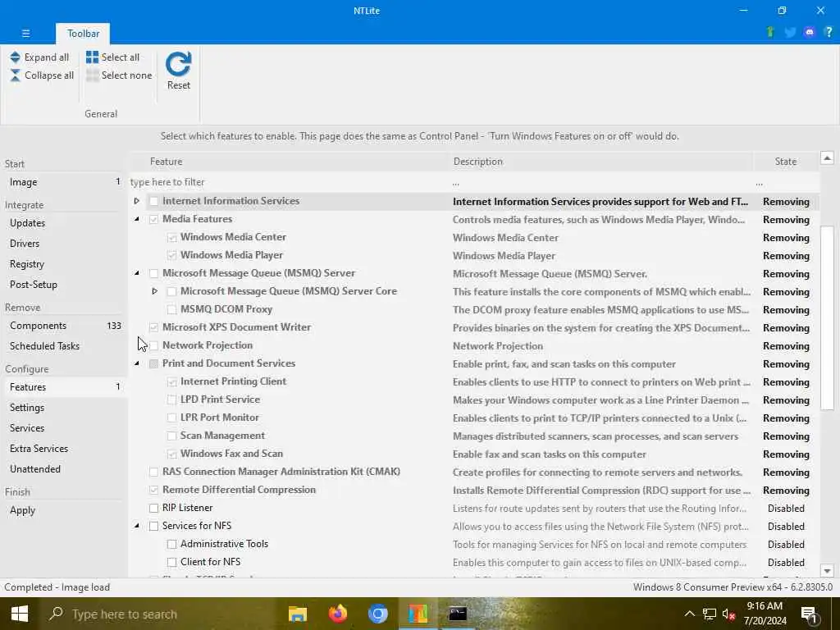Open the Command Prompt taskbar icon
The height and width of the screenshot is (630, 840).
click(458, 614)
